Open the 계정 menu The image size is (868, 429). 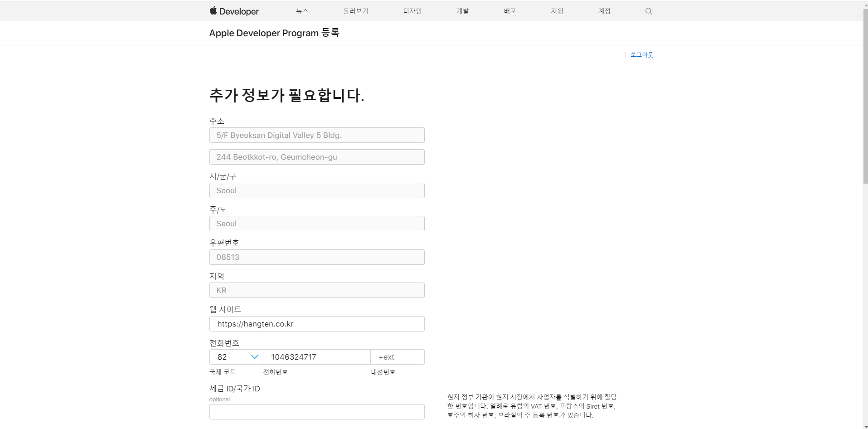click(x=604, y=11)
